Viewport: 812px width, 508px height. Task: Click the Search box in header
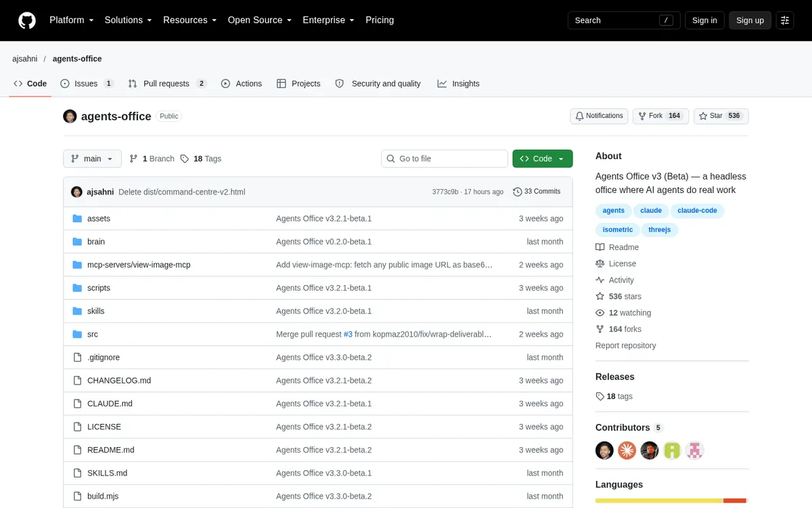(624, 20)
